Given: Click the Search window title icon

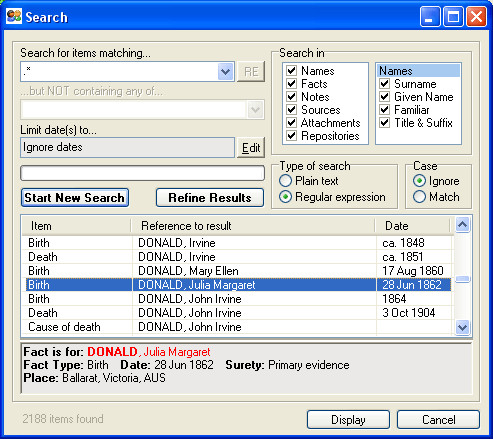Looking at the screenshot, I should (x=14, y=16).
